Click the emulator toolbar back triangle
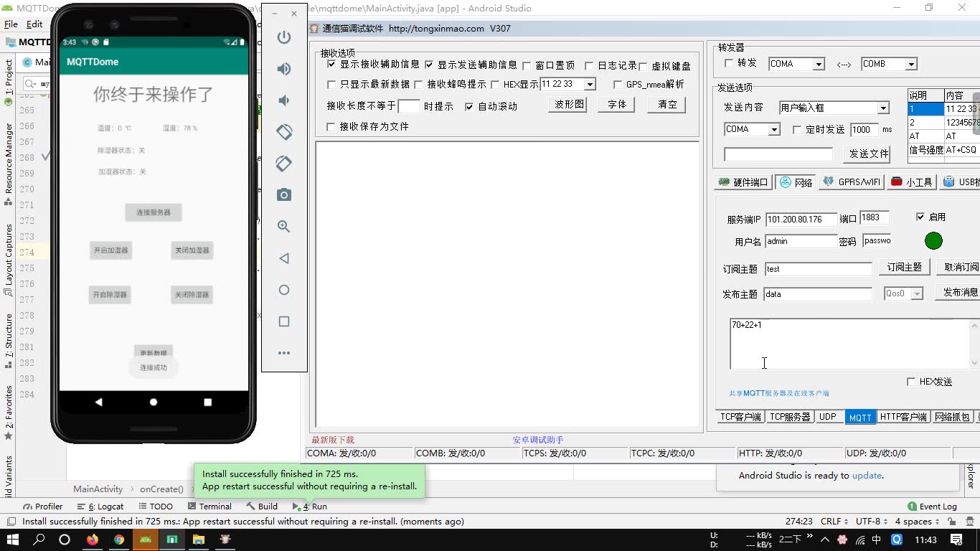The height and width of the screenshot is (551, 980). [284, 258]
